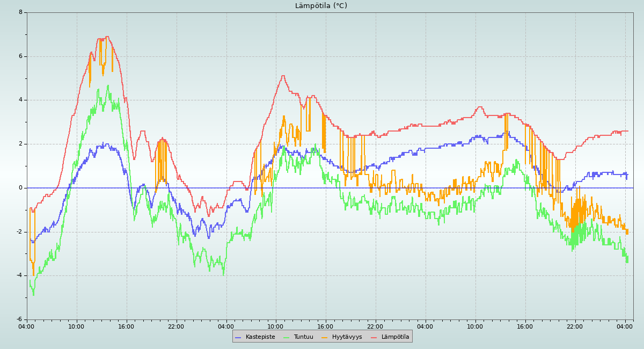
Task: Click the green Tuntuu line swatch in legend
Action: click(286, 337)
